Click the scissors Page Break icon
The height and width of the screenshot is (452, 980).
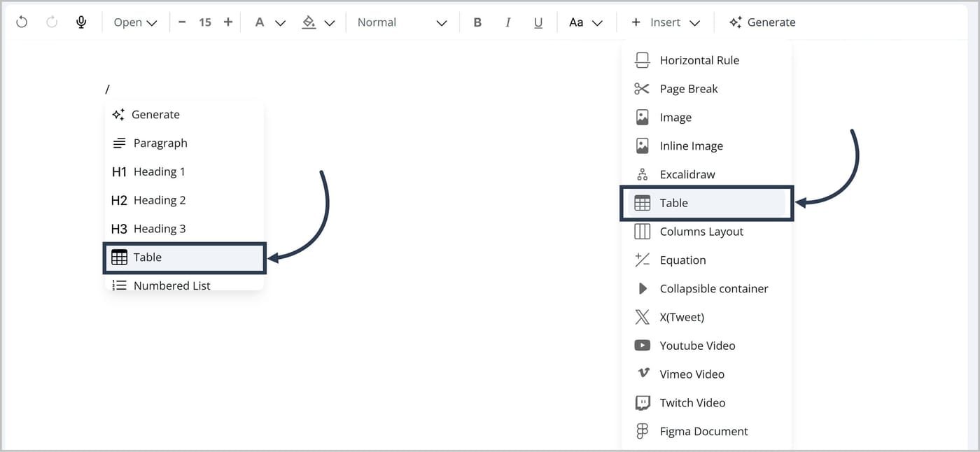click(x=642, y=89)
